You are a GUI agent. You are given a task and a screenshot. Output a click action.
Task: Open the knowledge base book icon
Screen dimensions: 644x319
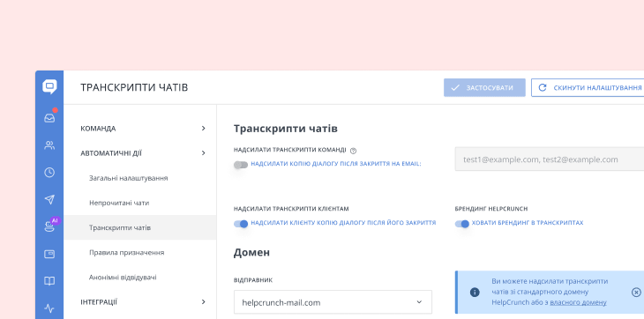point(49,281)
